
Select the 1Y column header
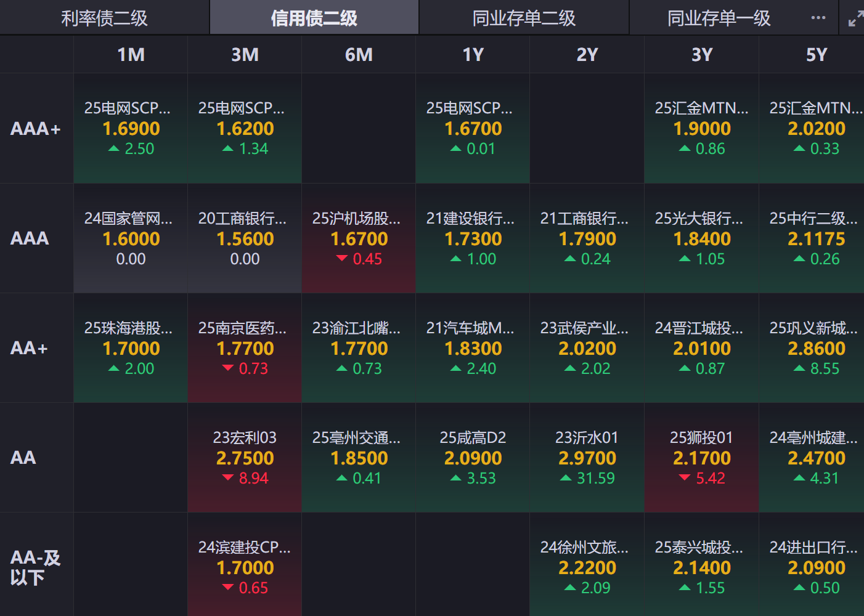point(473,55)
